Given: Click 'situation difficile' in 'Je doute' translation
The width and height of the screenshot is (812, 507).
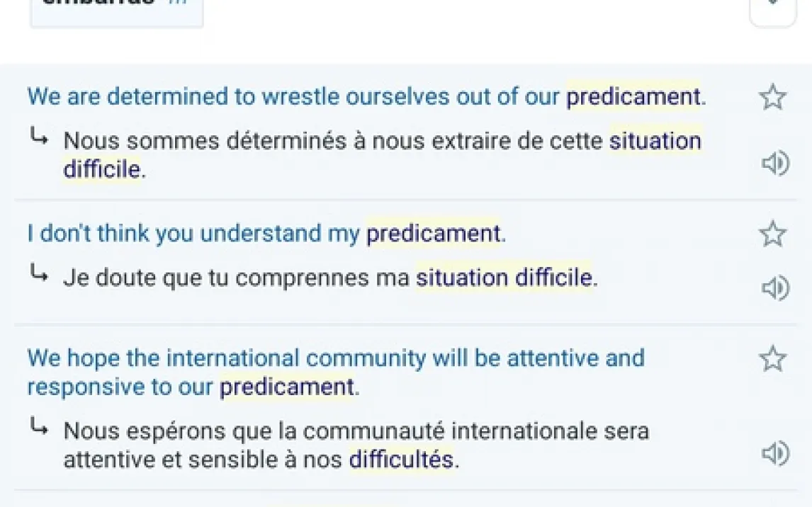Looking at the screenshot, I should coord(503,278).
